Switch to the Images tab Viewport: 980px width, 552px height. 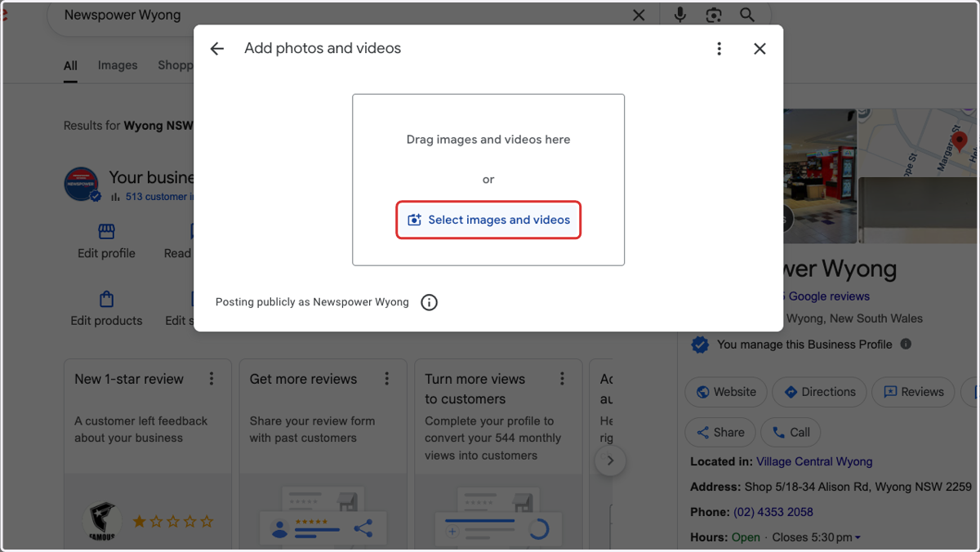pos(118,65)
